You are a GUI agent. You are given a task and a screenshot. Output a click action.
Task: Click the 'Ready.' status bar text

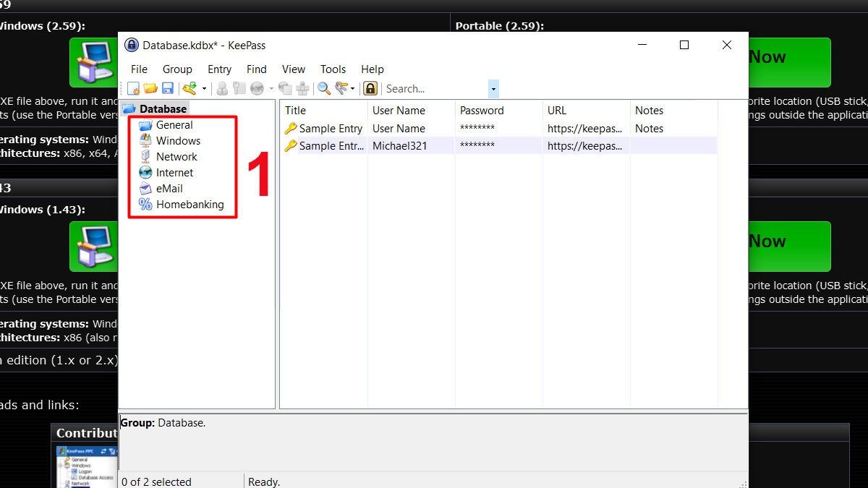(264, 481)
